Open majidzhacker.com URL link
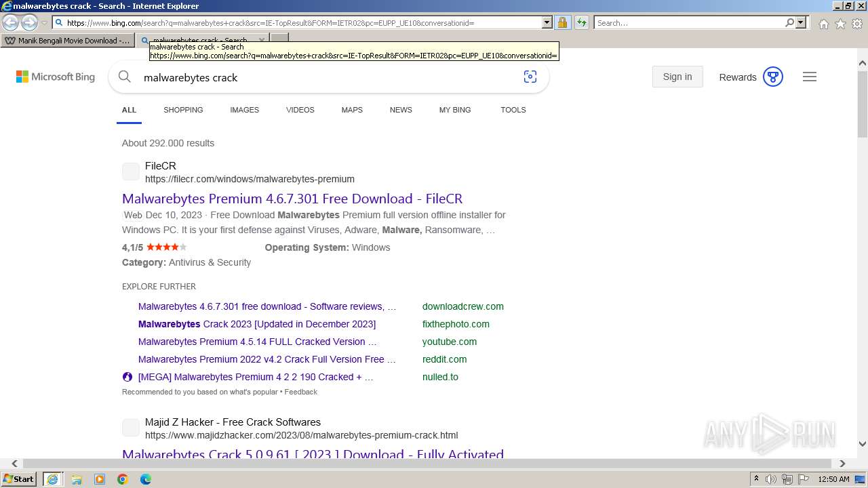Screen dimensions: 868x488 click(x=301, y=435)
